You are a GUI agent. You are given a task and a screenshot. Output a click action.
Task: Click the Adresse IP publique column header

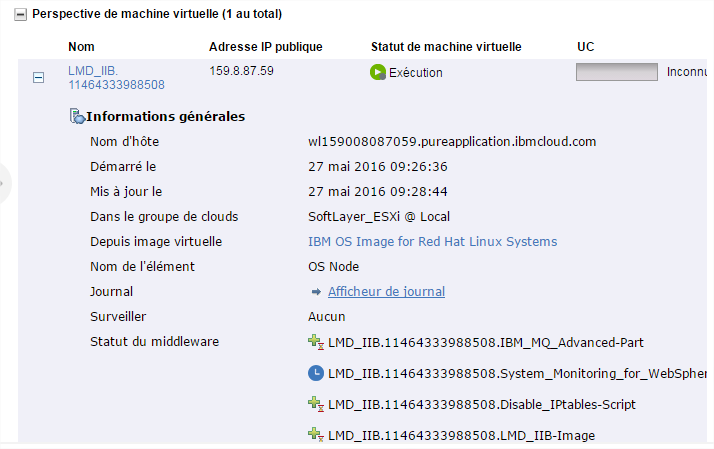coord(265,47)
